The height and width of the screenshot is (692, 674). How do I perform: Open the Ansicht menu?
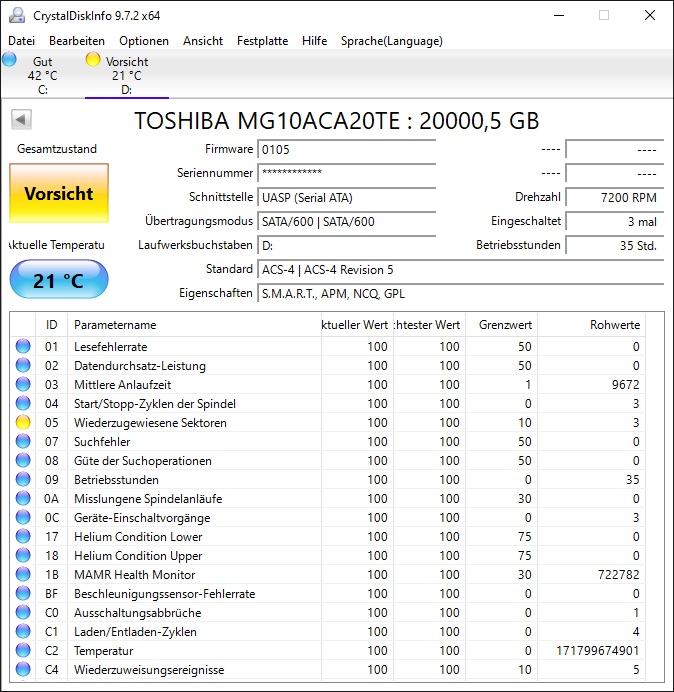[203, 41]
